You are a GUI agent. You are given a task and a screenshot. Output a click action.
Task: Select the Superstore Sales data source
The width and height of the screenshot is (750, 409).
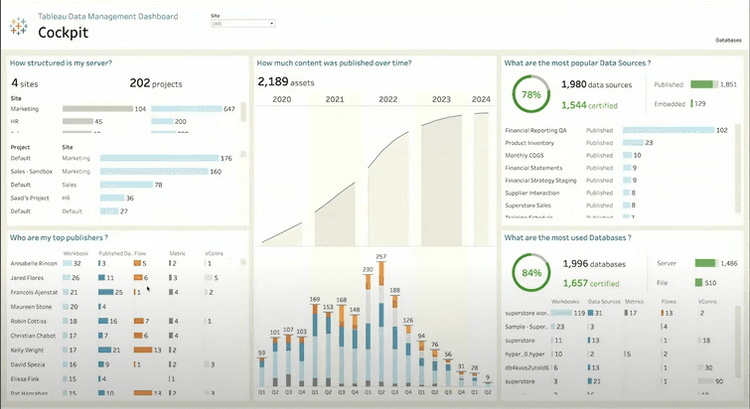pos(528,205)
